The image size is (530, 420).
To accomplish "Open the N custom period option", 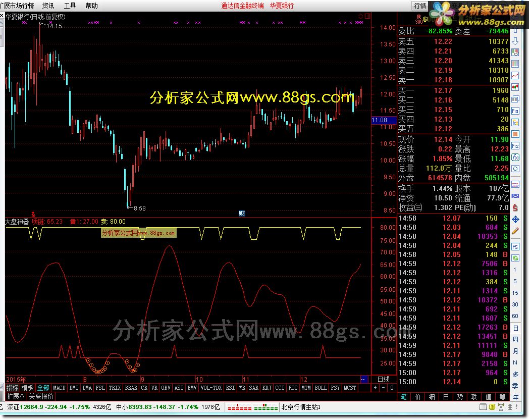I will [515, 362].
